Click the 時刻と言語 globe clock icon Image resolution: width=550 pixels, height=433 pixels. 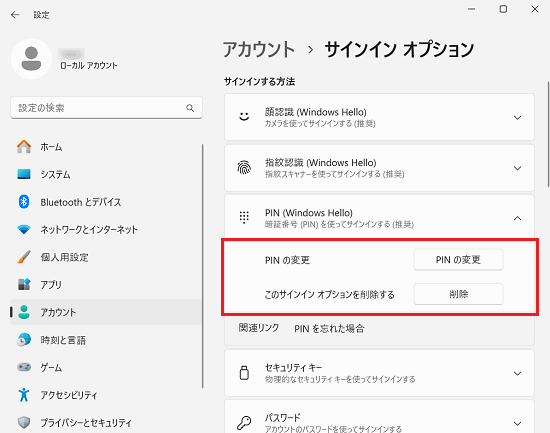click(x=24, y=340)
